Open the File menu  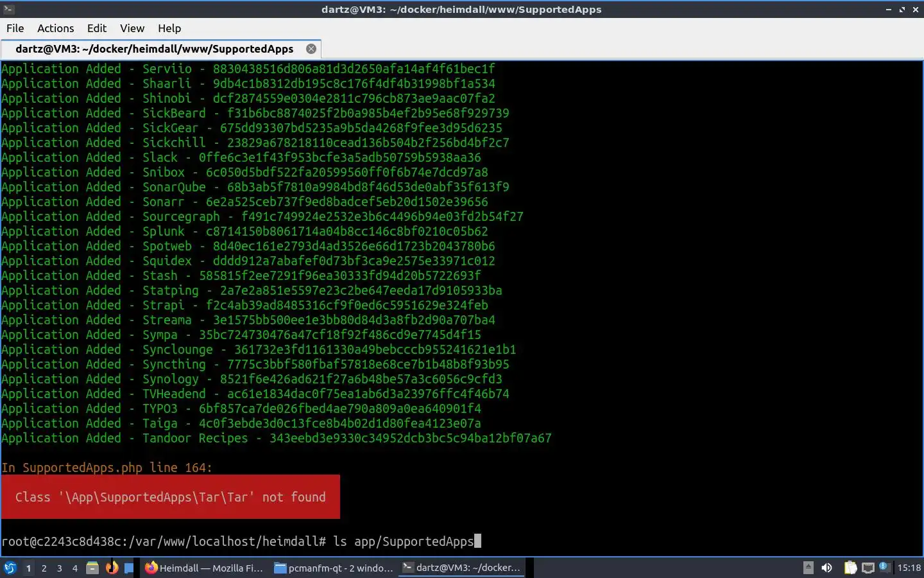(x=15, y=28)
